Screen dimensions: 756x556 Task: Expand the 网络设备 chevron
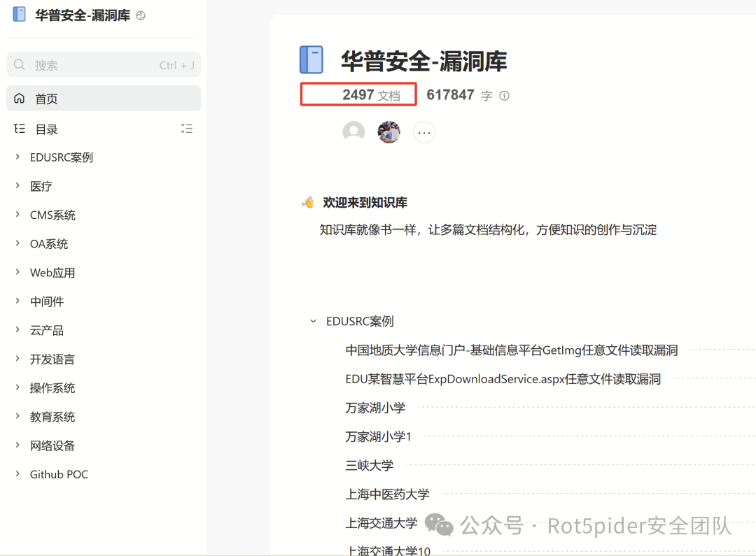(x=17, y=445)
